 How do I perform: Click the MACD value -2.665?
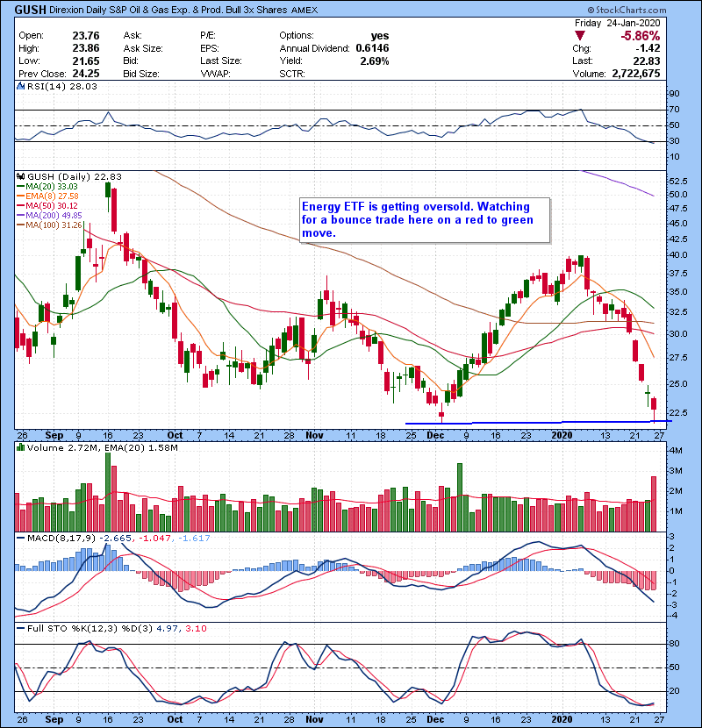tap(115, 539)
